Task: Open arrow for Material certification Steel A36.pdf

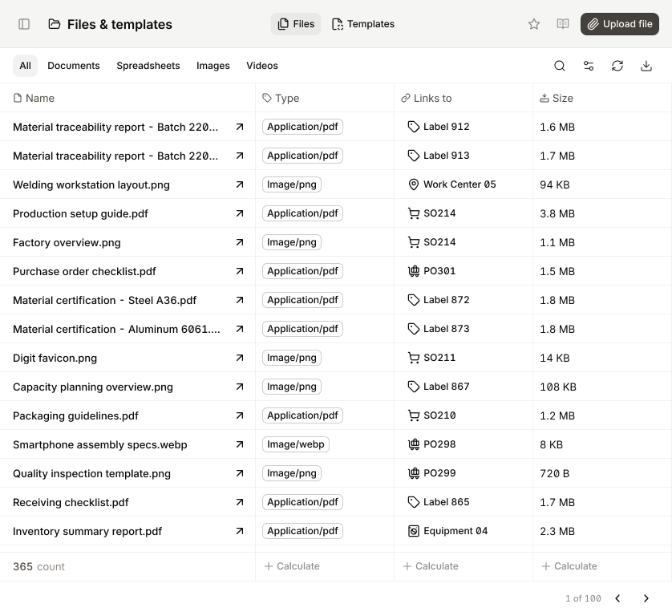Action: (x=240, y=300)
